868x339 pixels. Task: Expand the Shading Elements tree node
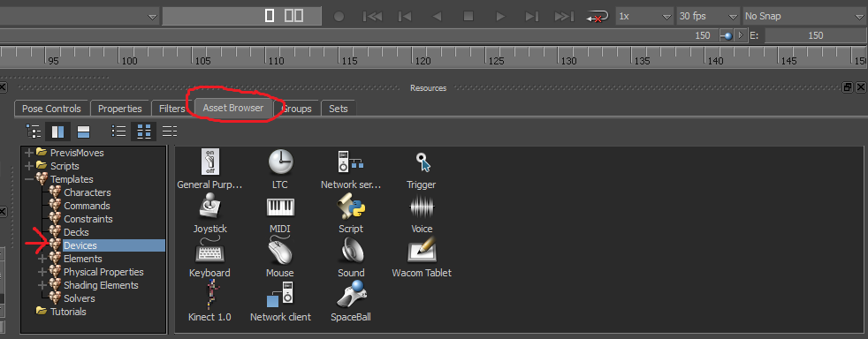pos(42,285)
